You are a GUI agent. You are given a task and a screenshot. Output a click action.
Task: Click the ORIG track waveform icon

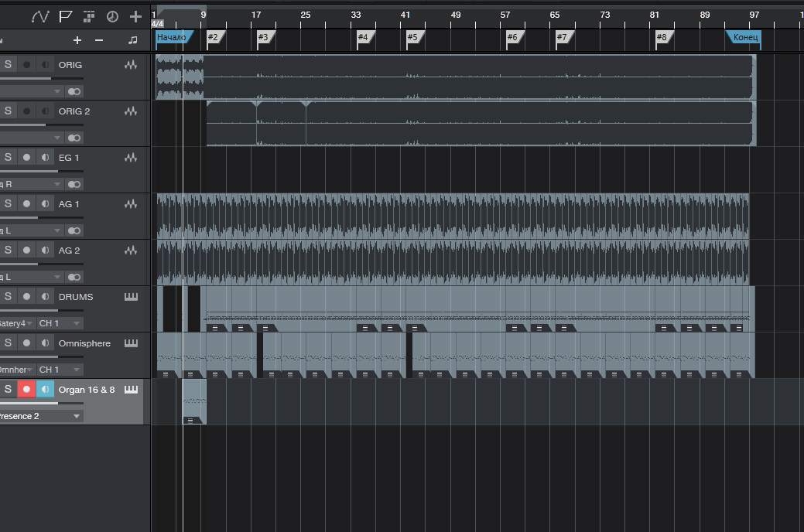pyautogui.click(x=131, y=65)
